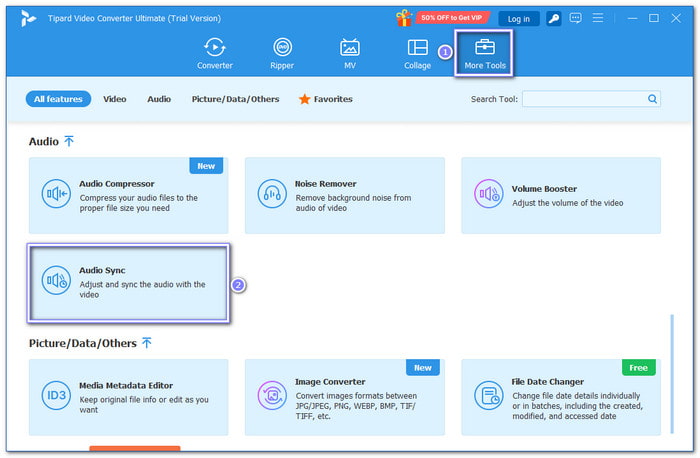This screenshot has width=700, height=458.
Task: Open the Audio Sync tool title
Action: click(x=102, y=270)
